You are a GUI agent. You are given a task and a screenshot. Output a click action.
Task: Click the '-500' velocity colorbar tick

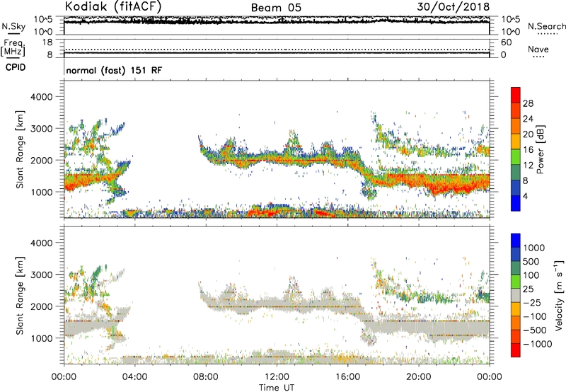pos(535,330)
